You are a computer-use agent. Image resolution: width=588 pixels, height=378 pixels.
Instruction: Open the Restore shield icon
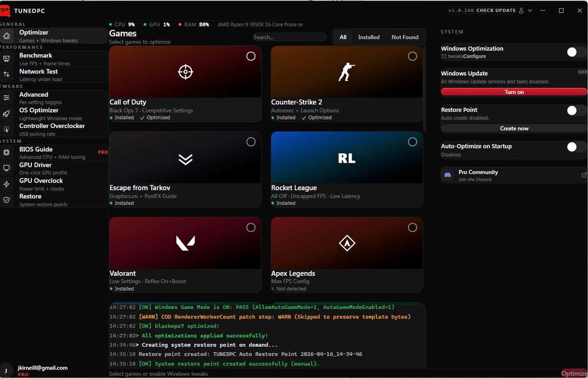tap(6, 200)
